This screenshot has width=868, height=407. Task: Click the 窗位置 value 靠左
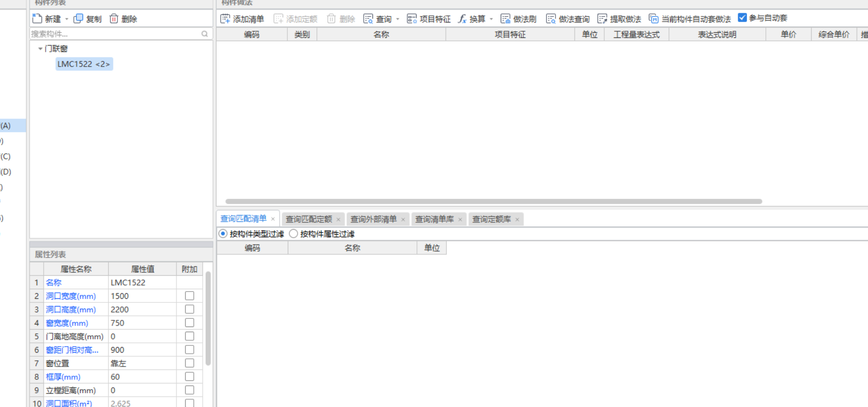142,363
